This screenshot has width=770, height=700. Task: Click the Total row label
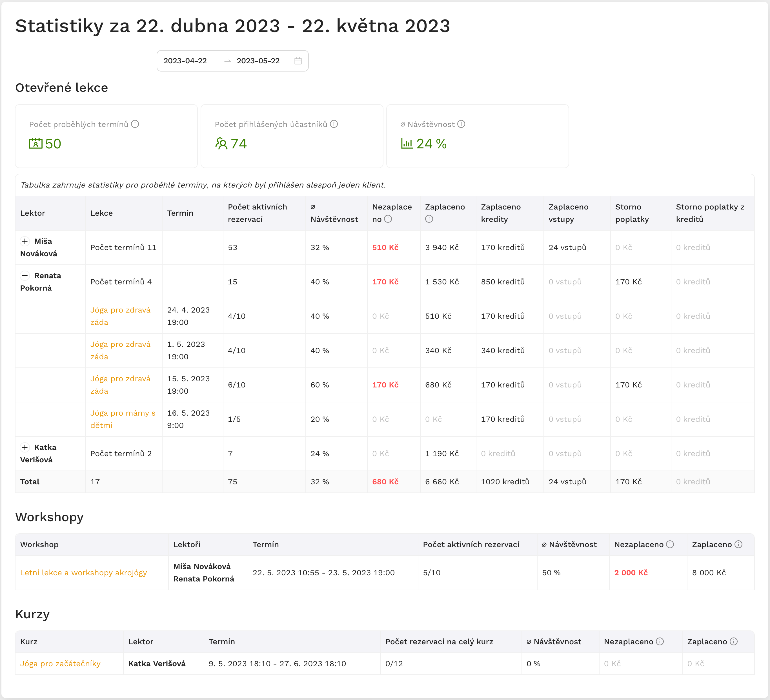pyautogui.click(x=30, y=482)
